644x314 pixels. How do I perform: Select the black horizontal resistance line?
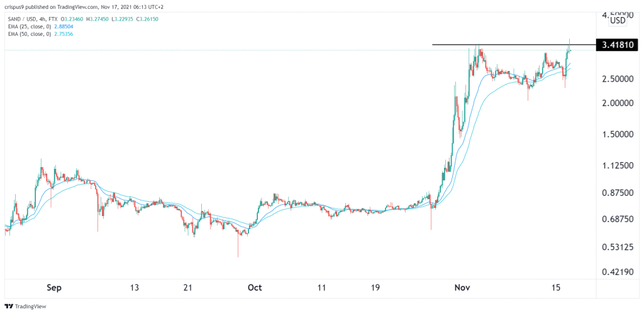(x=513, y=44)
